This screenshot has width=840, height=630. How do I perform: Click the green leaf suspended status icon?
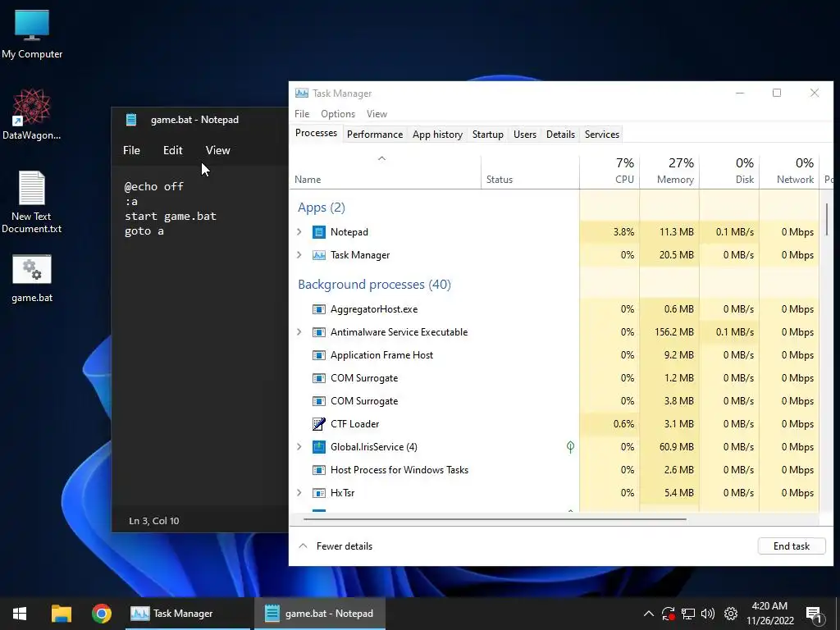coord(571,446)
